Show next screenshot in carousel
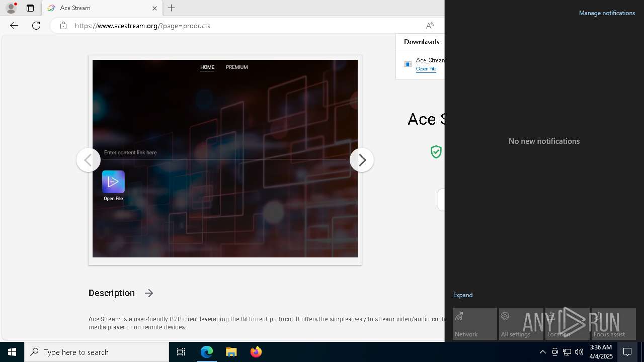The image size is (644, 362). click(x=362, y=160)
